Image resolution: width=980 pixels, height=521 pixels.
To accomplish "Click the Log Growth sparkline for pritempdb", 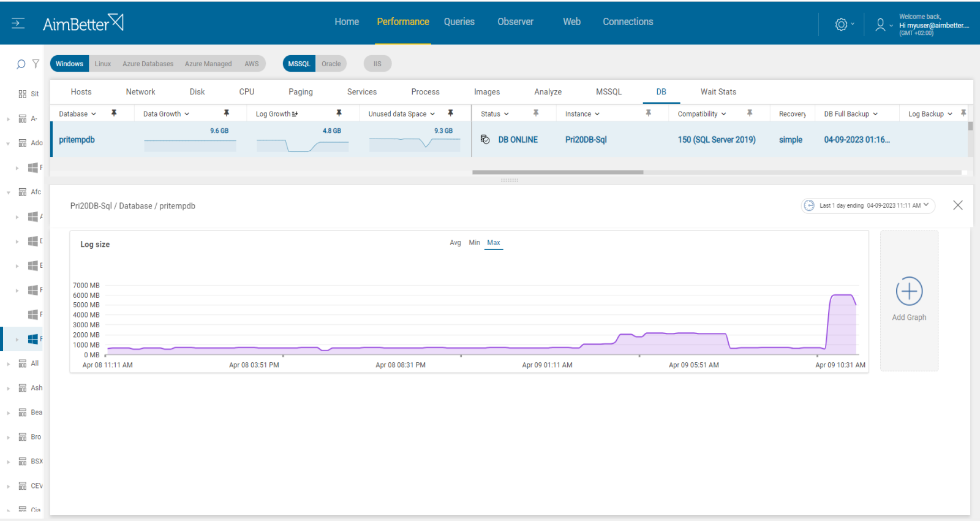I will coord(303,145).
